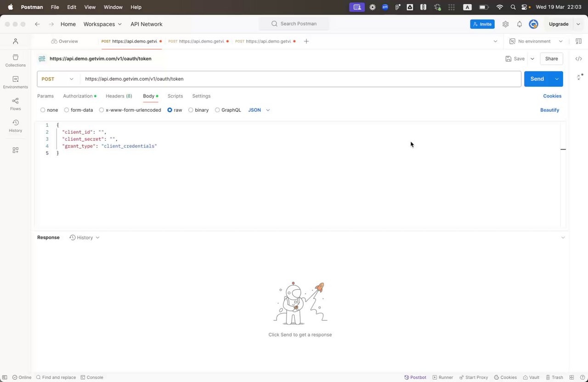Open the Upgrade dropdown chevron
The width and height of the screenshot is (588, 382).
(x=578, y=24)
